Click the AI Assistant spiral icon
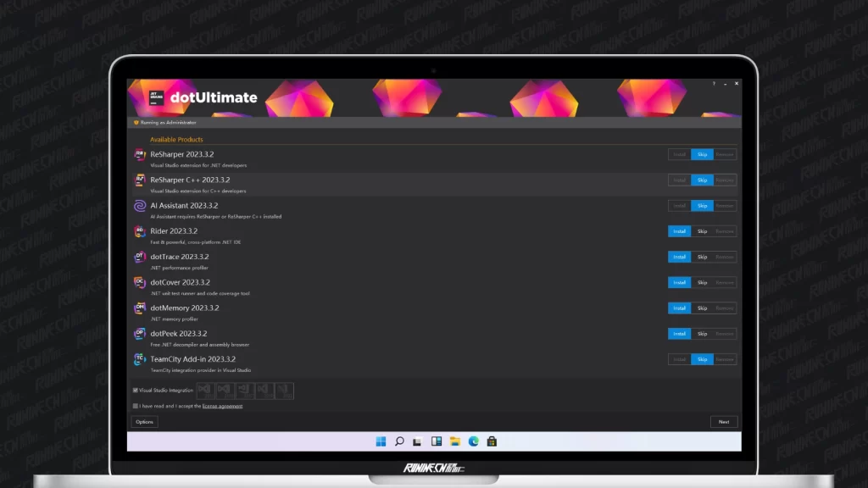Viewport: 868px width, 488px height. click(140, 206)
